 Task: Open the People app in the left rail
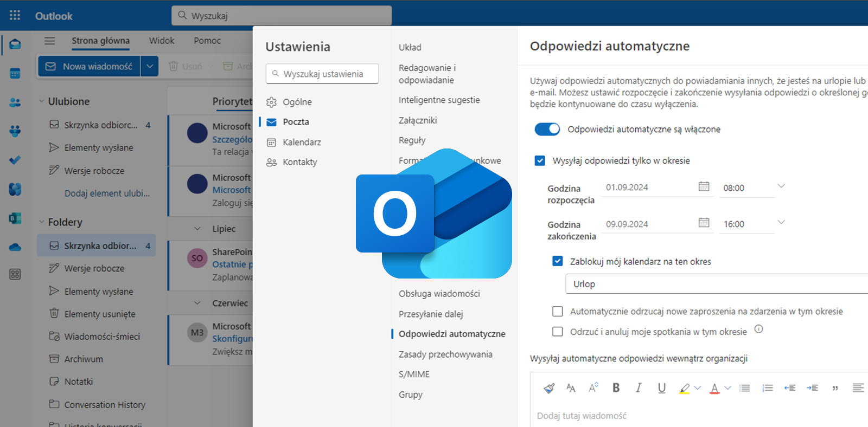(x=15, y=102)
